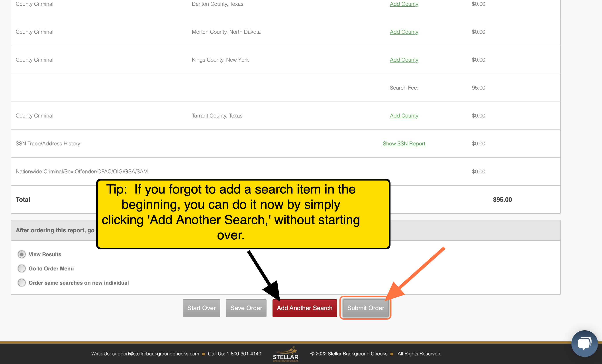Image resolution: width=602 pixels, height=364 pixels.
Task: Click the Search Fee label
Action: point(404,88)
